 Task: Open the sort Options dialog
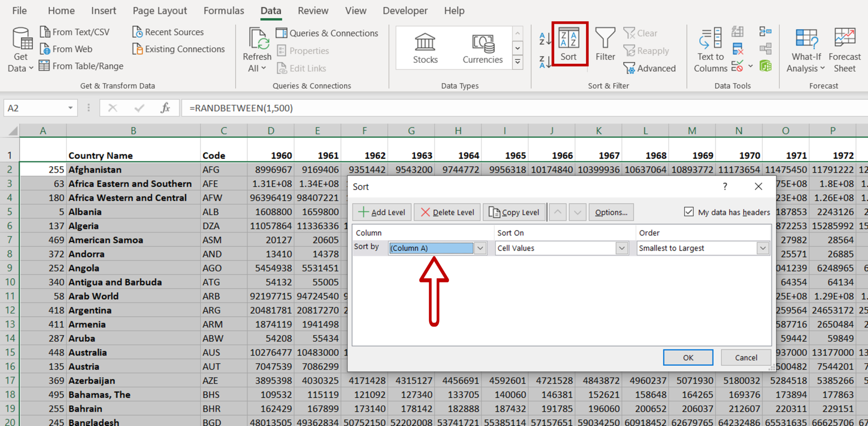611,212
